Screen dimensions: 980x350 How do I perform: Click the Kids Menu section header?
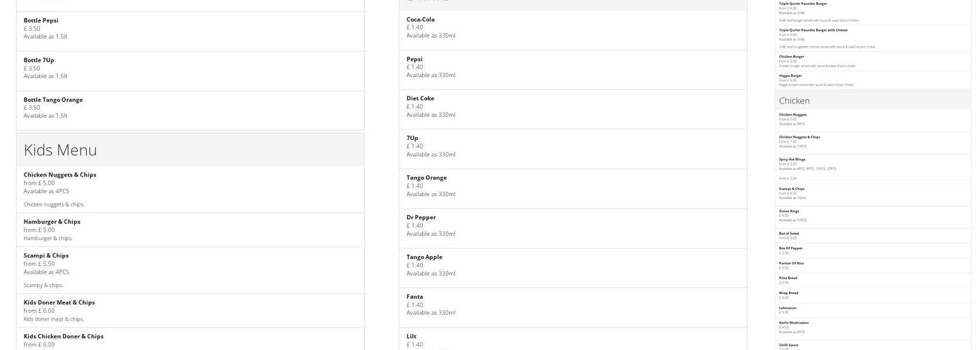[x=60, y=150]
